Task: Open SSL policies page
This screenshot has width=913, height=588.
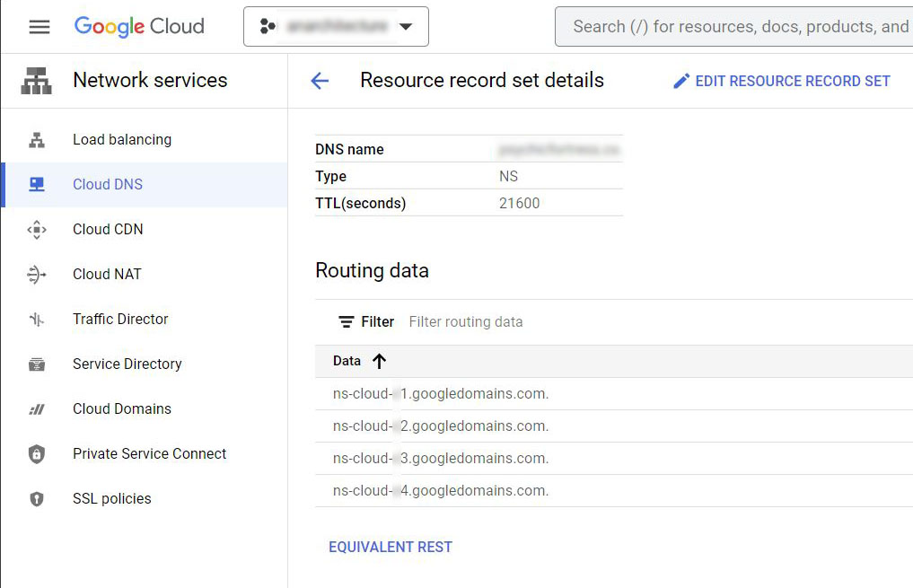Action: click(x=112, y=499)
